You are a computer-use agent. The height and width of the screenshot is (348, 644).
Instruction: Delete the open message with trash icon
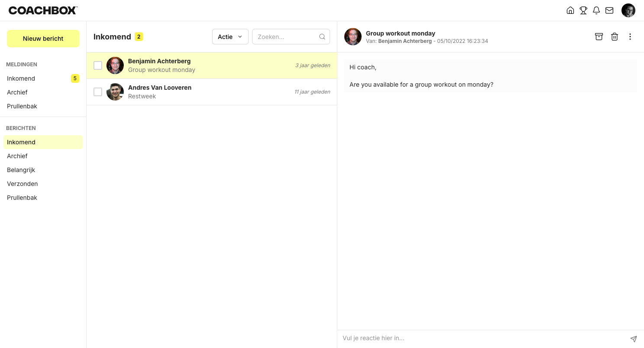pos(615,37)
